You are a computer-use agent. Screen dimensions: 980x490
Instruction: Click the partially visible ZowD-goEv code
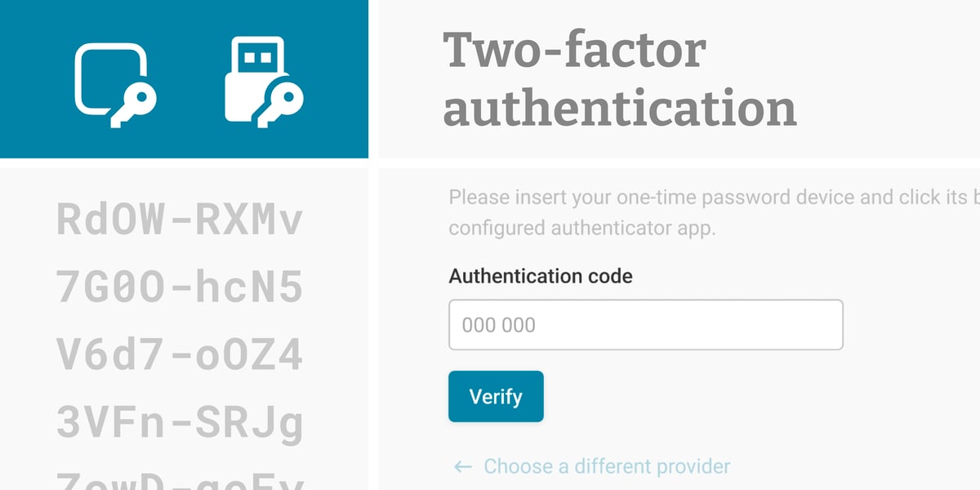(180, 483)
